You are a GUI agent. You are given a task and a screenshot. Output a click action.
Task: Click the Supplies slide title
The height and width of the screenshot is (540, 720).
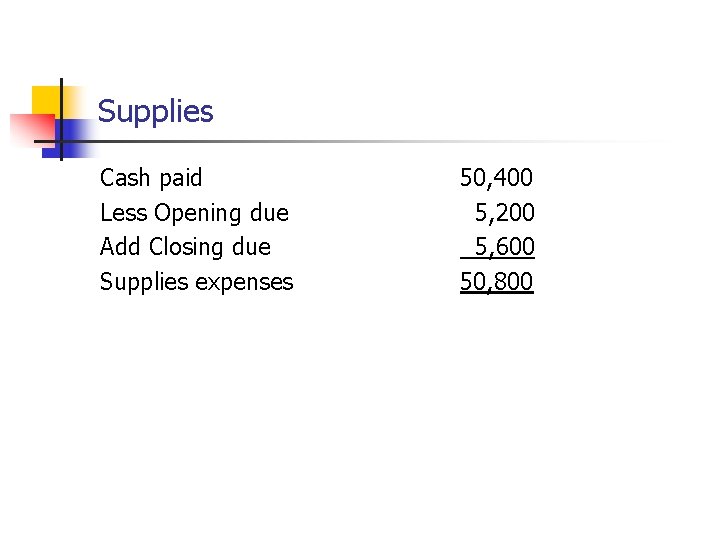(155, 111)
